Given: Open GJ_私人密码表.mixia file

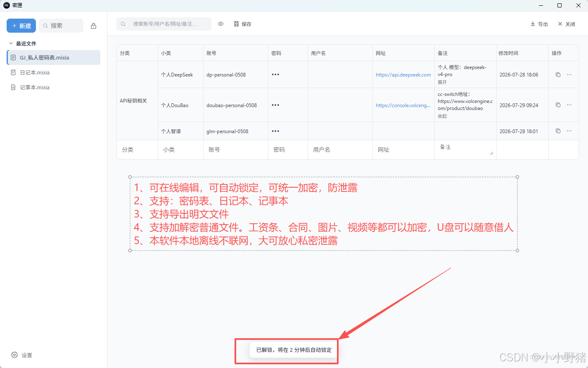Looking at the screenshot, I should point(54,57).
